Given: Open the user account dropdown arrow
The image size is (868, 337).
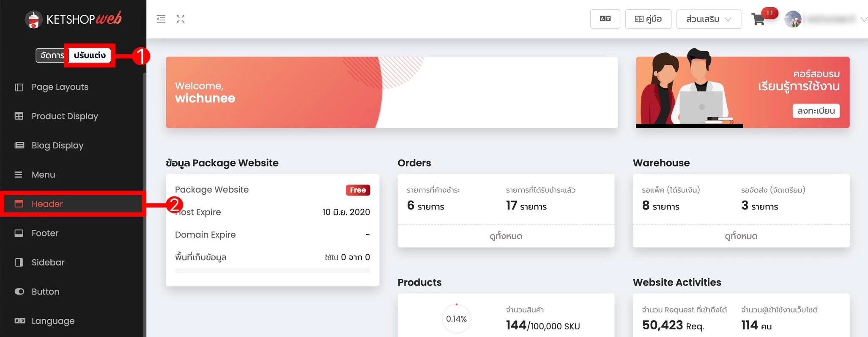Looking at the screenshot, I should [864, 19].
